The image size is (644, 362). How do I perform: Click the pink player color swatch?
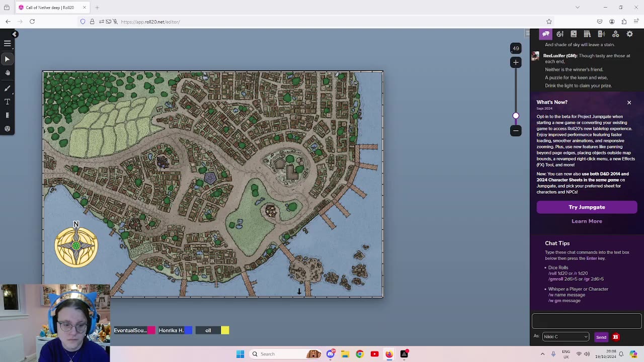[x=151, y=330]
